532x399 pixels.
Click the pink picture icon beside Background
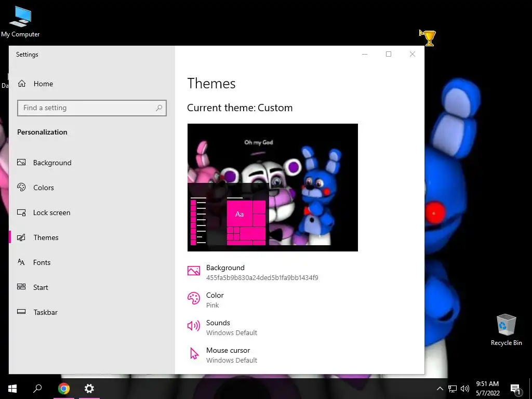[194, 270]
